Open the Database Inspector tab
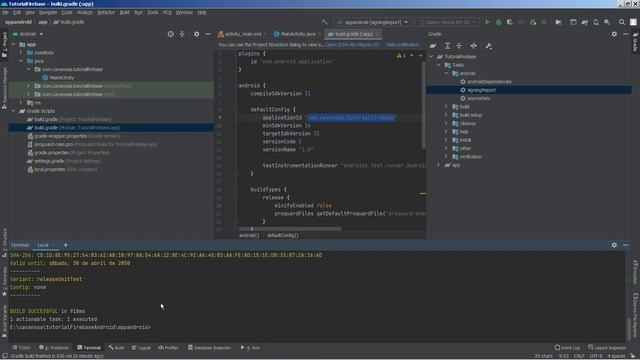This screenshot has width=640, height=360. [209, 348]
